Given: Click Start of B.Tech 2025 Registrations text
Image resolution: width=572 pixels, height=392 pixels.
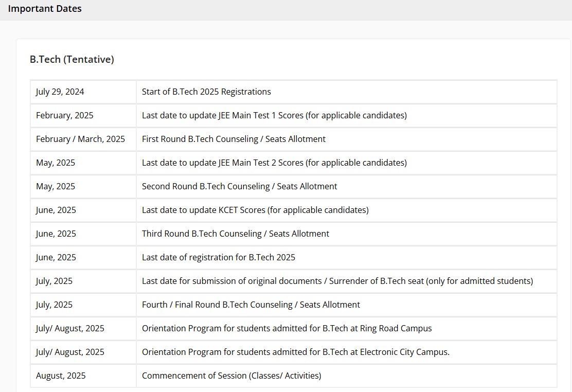Looking at the screenshot, I should pyautogui.click(x=206, y=92).
